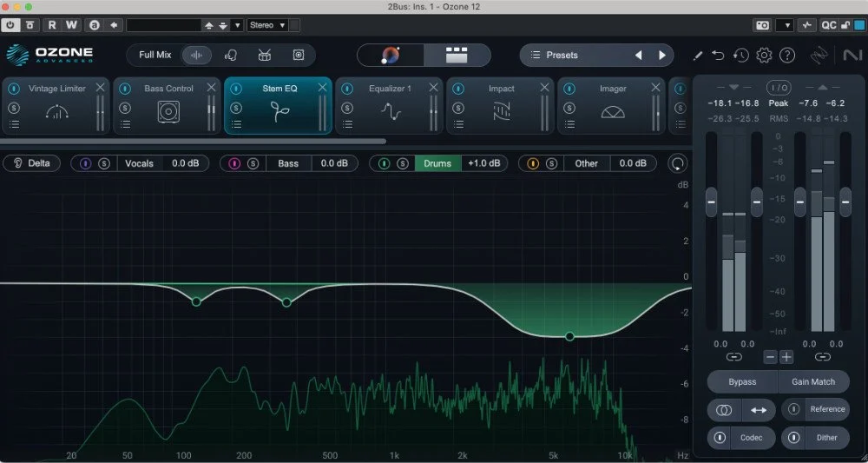Select the speaker/bass focus icon next to Full Mix

[x=299, y=55]
